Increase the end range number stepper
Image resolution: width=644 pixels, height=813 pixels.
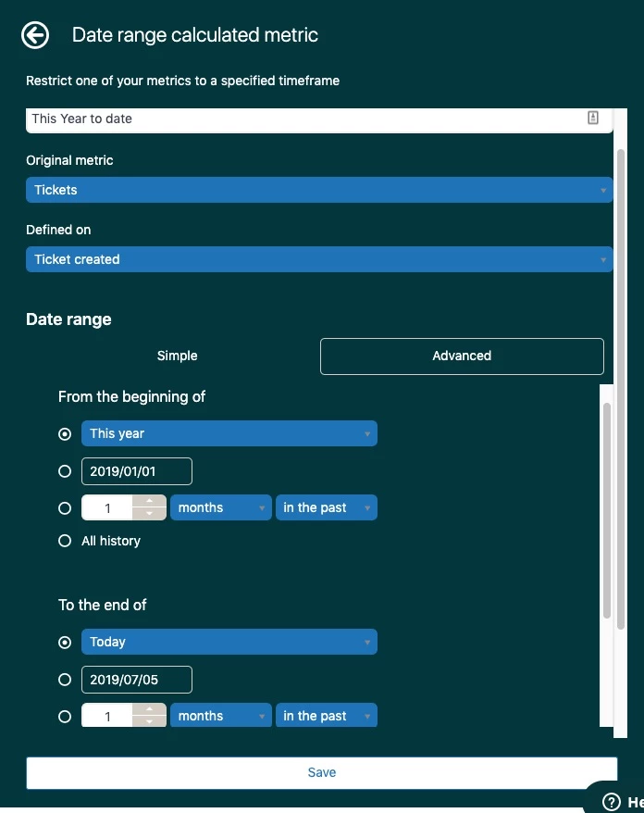tap(149, 709)
